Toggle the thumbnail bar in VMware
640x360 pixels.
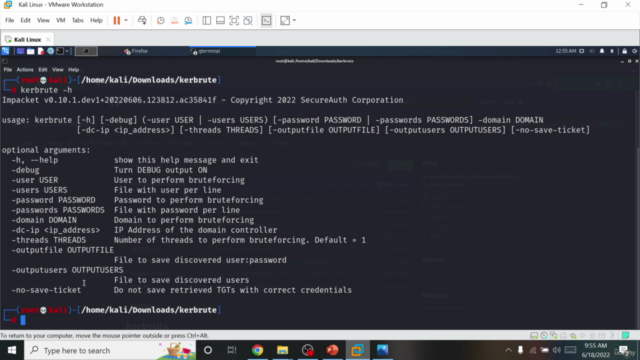(x=220, y=20)
